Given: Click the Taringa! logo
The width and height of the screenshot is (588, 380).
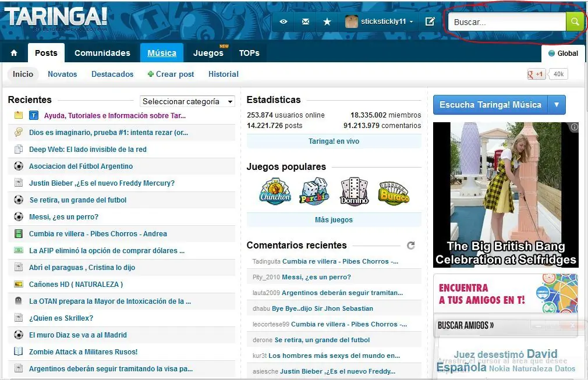Looking at the screenshot, I should pos(56,17).
